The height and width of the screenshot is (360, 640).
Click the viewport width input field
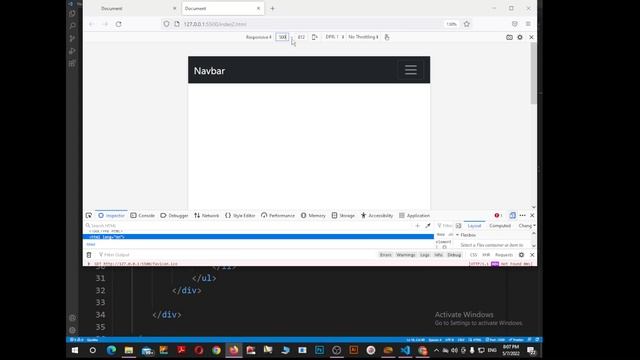282,37
